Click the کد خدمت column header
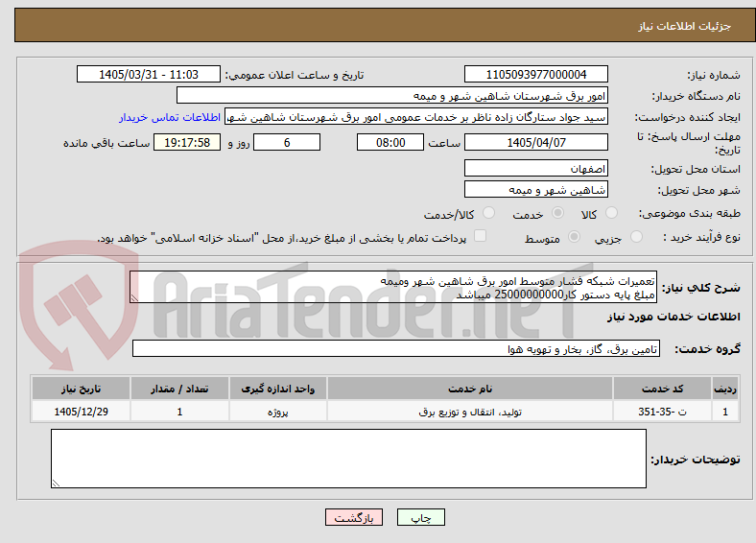This screenshot has width=756, height=543. pos(663,389)
